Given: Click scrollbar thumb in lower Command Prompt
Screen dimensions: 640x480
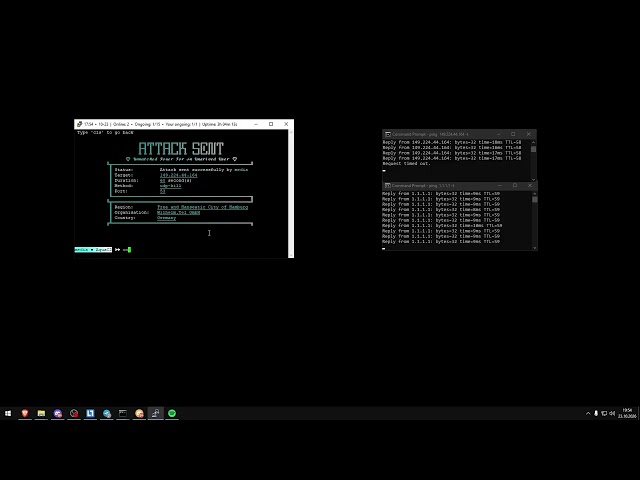Looking at the screenshot, I should [535, 200].
